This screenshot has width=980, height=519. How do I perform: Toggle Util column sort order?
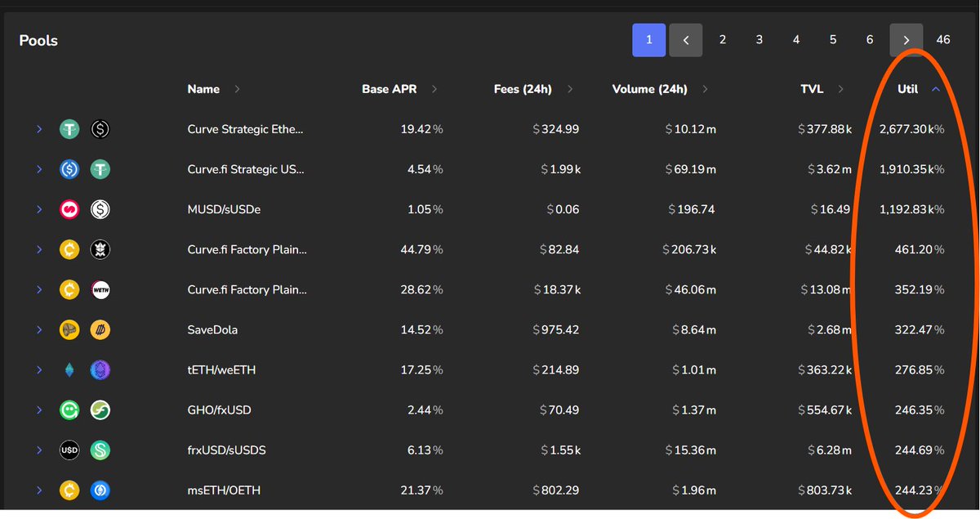click(x=919, y=89)
